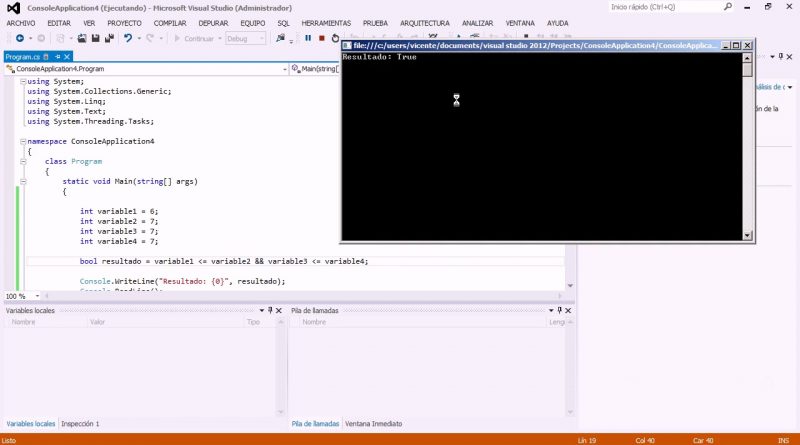
Task: Open the PROYECTO menu
Action: pos(124,23)
